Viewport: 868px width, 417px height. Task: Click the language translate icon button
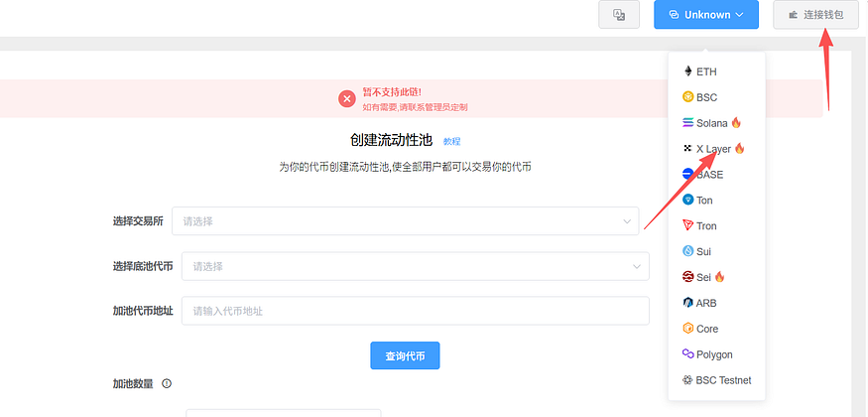(x=619, y=15)
